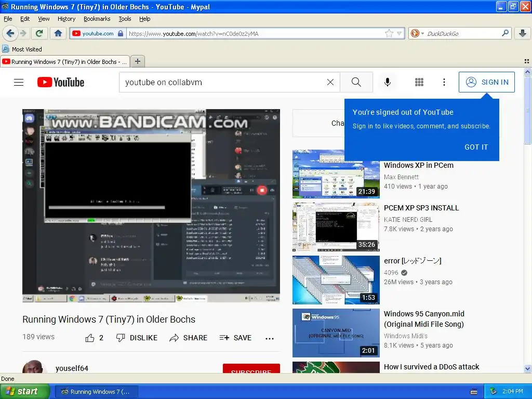
Task: Click the main video player
Action: 151,206
